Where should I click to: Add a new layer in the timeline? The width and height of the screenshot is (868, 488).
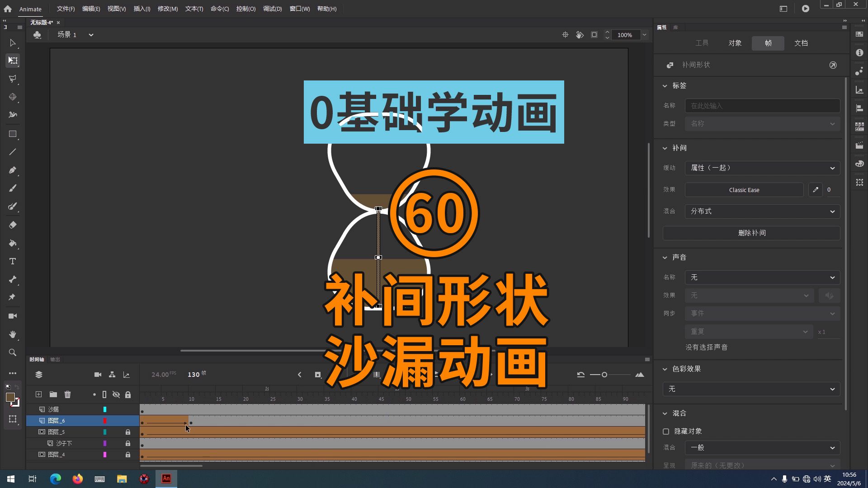pyautogui.click(x=38, y=394)
